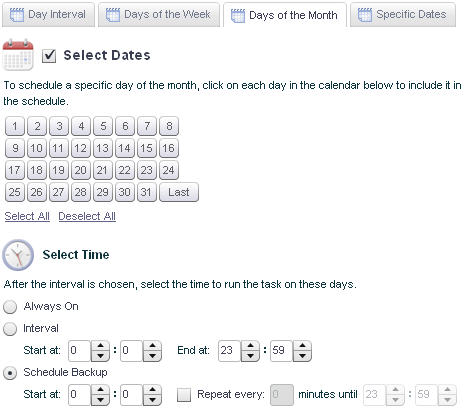The height and width of the screenshot is (411, 464).
Task: Select day 15 in the calendar grid
Action: pos(147,148)
